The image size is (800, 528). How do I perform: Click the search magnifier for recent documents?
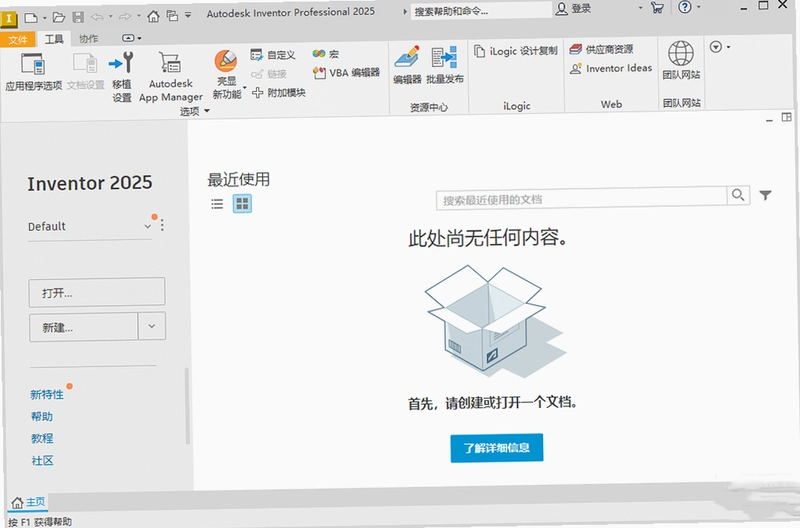pos(738,194)
